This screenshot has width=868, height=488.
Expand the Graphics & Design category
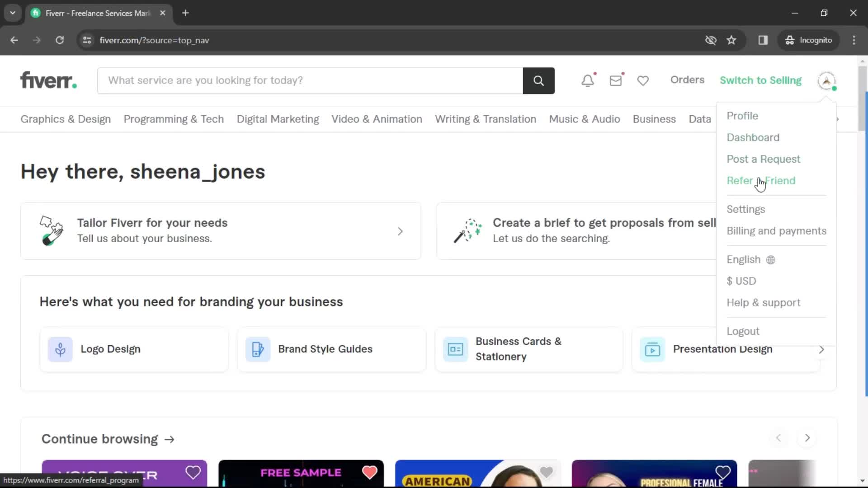(66, 119)
